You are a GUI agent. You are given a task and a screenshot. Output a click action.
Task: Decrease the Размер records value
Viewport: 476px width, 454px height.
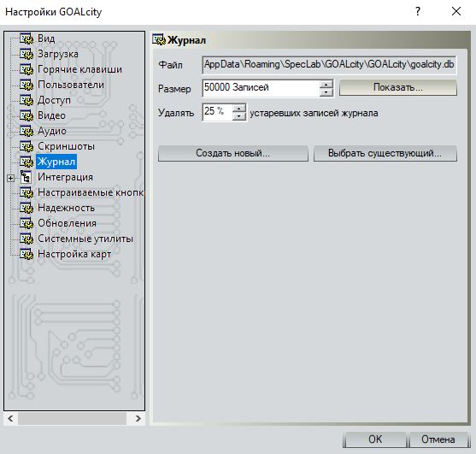point(326,92)
